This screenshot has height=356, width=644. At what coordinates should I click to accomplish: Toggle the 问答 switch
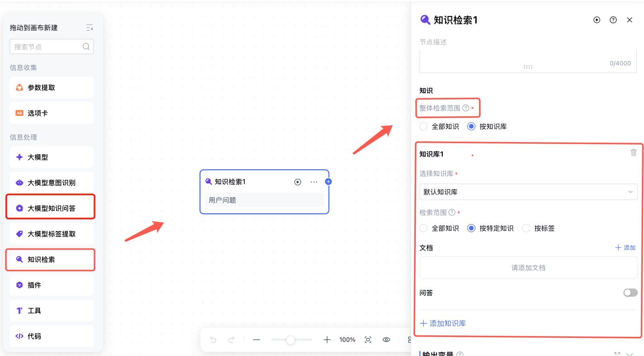[630, 293]
